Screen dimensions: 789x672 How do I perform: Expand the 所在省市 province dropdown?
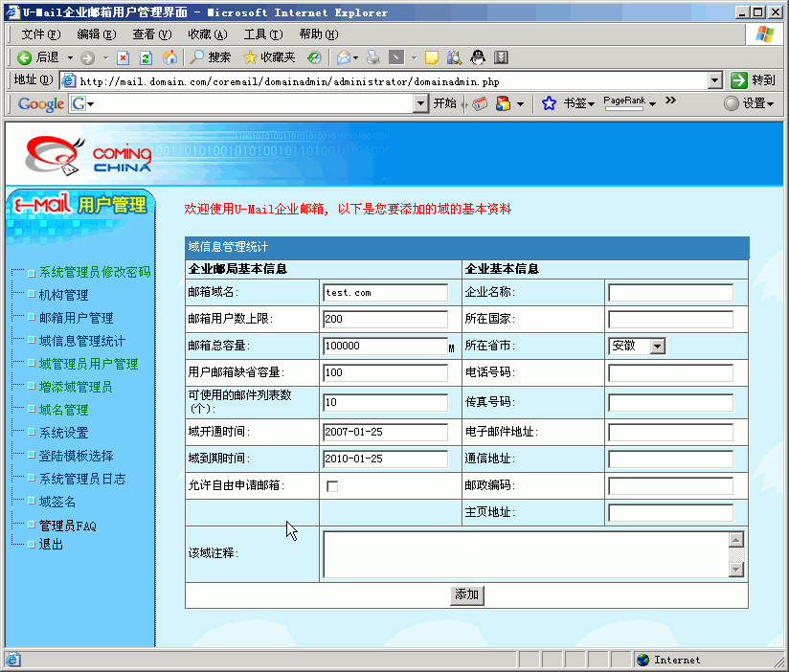click(x=657, y=346)
